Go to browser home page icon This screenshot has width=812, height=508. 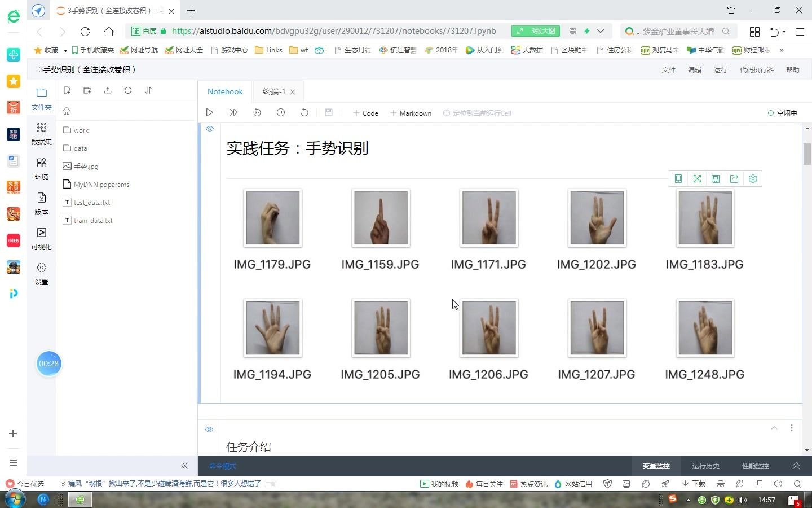[x=109, y=32]
